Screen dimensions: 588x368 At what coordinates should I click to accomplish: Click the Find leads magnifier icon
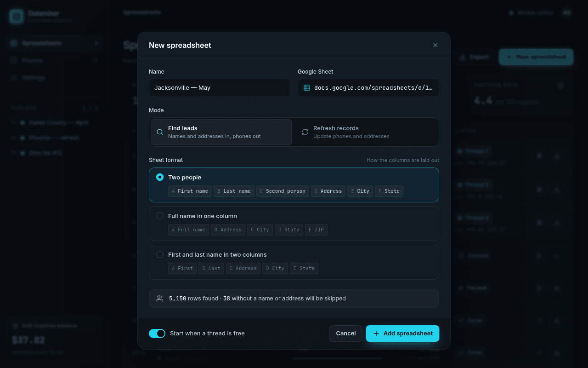coord(160,132)
